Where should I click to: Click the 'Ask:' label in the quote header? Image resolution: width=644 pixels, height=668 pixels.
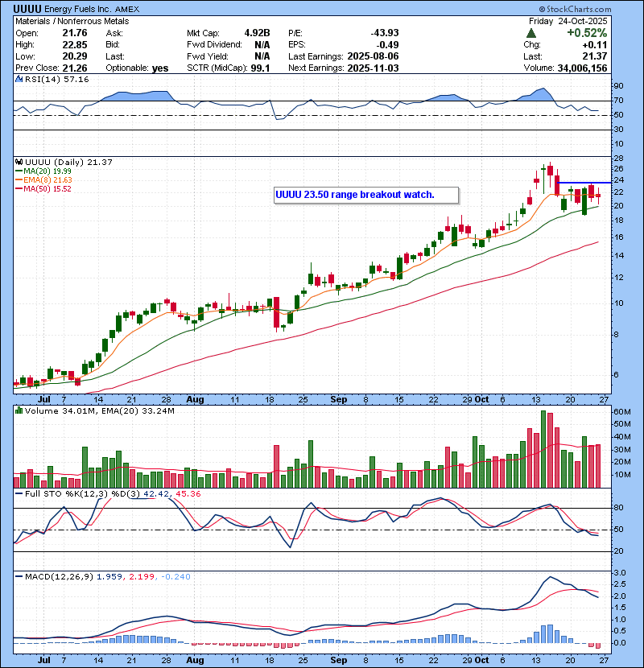coord(114,33)
